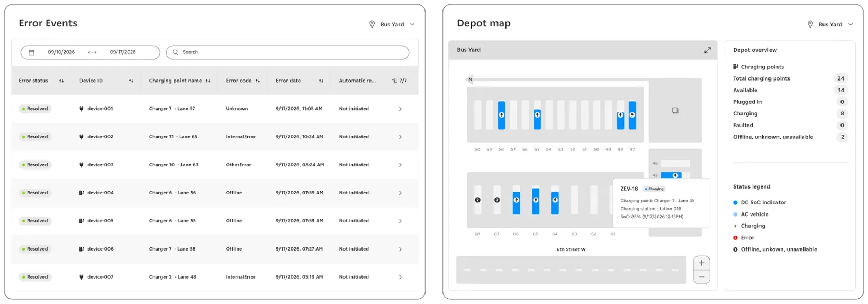Click the charging bus in lane 65
Viewport: 868px width, 304px height.
536,201
